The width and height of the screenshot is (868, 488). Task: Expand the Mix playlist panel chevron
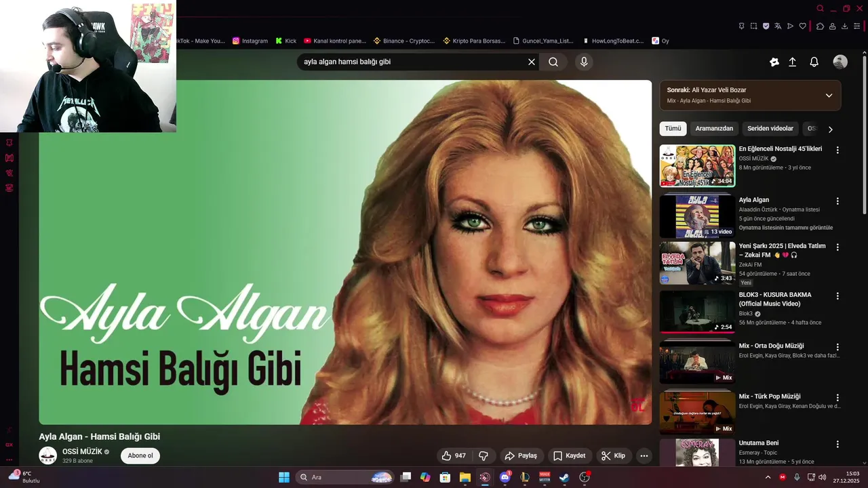coord(829,96)
